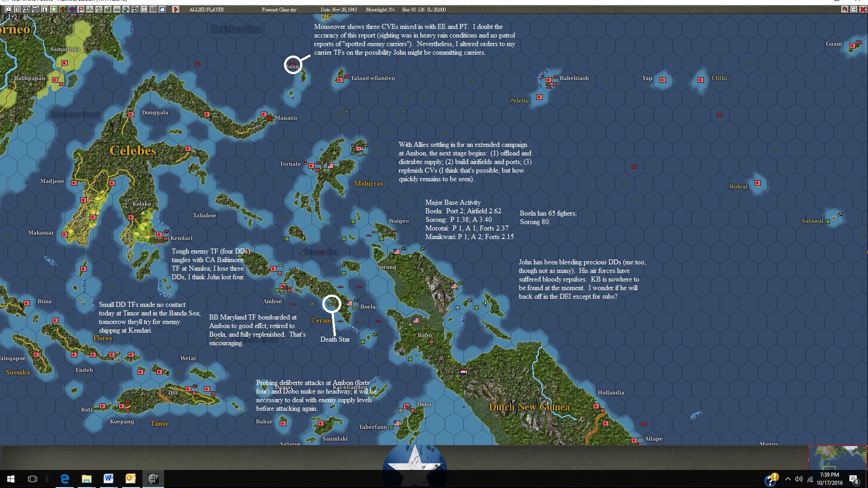
Task: Click the red plane on blue icon
Action: pyautogui.click(x=71, y=9)
